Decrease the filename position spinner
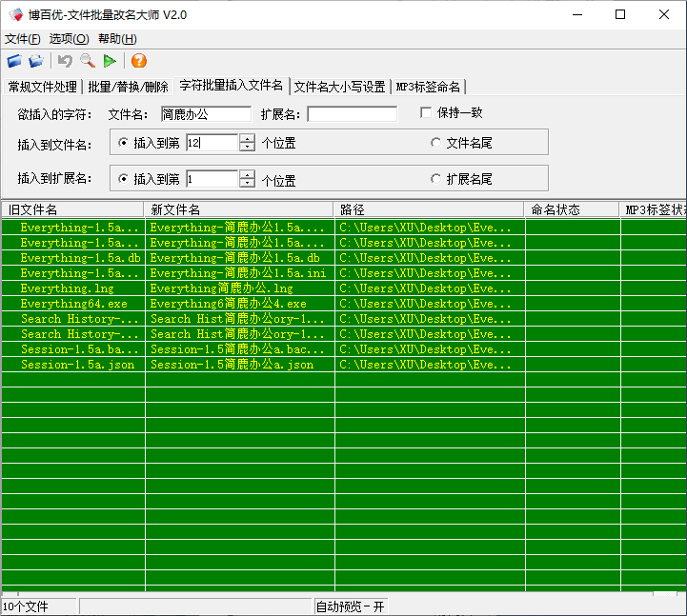Viewport: 687px width, 616px height. tap(247, 148)
